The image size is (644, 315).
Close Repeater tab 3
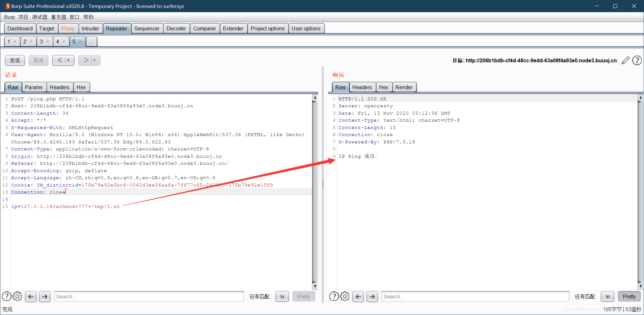click(48, 42)
